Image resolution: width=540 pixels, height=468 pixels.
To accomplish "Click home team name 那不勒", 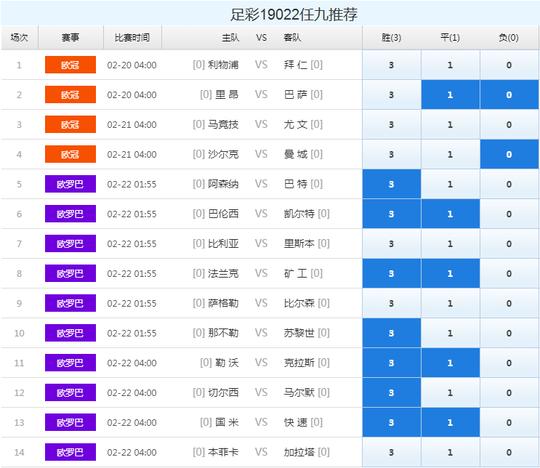I will 223,333.
